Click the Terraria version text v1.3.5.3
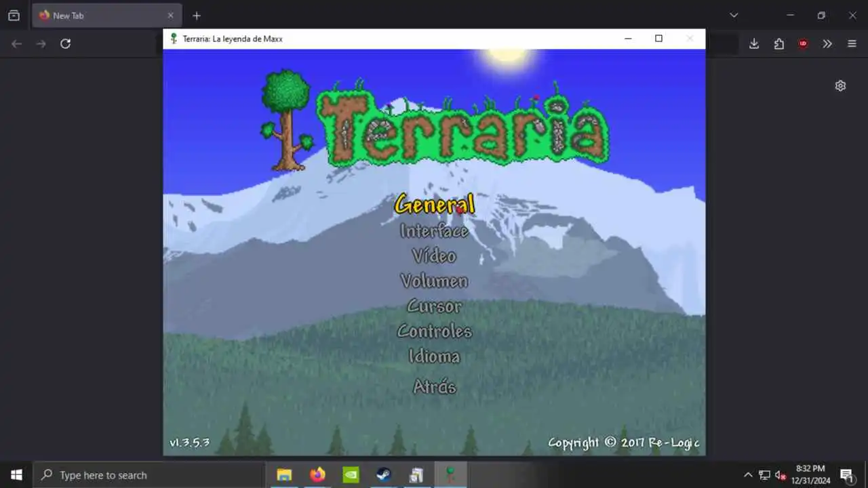The width and height of the screenshot is (868, 488). [x=189, y=443]
